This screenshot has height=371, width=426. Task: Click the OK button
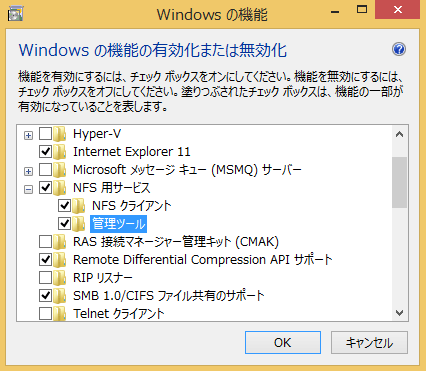tap(283, 342)
